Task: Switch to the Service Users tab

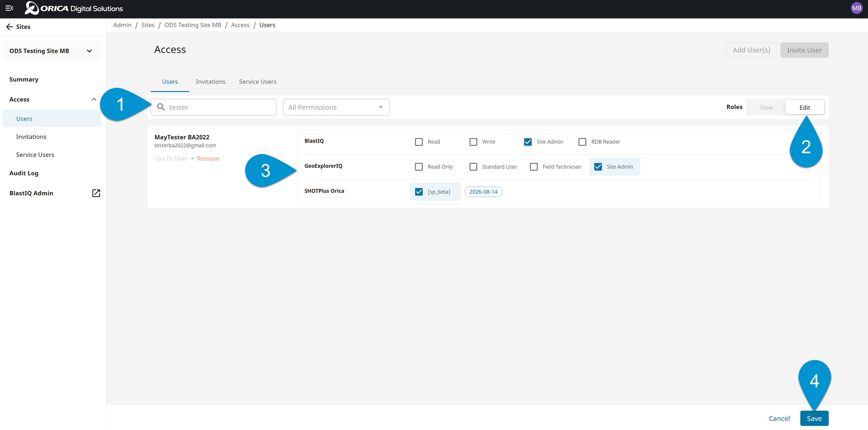Action: click(258, 82)
